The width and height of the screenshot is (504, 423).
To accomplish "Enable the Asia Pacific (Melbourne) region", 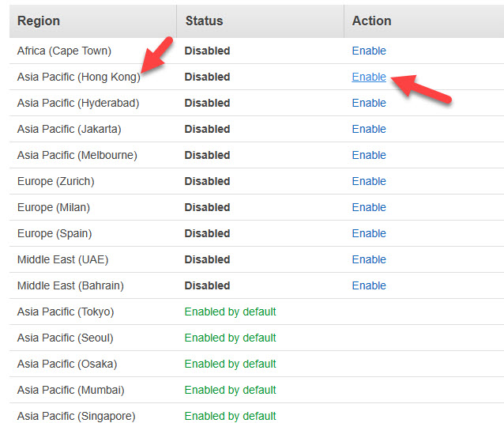I will (369, 155).
